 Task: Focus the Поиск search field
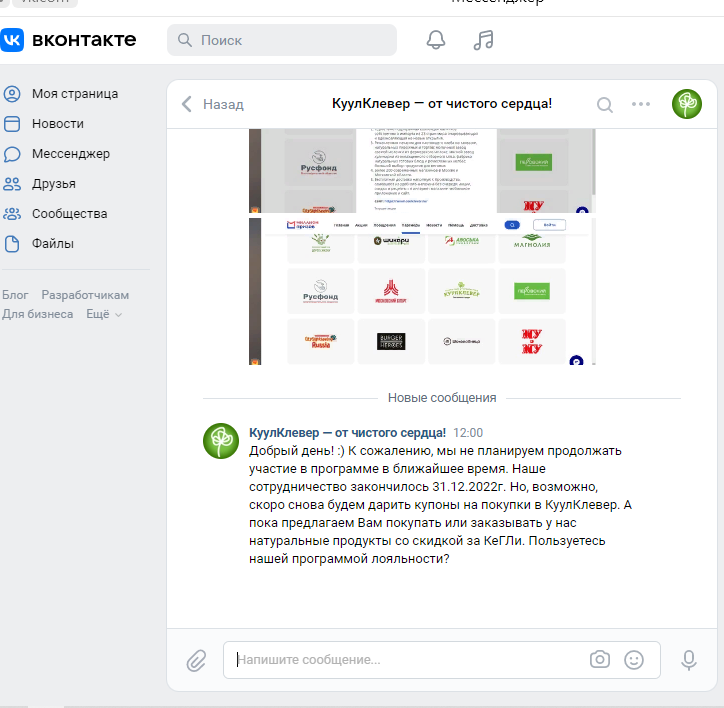tap(282, 40)
